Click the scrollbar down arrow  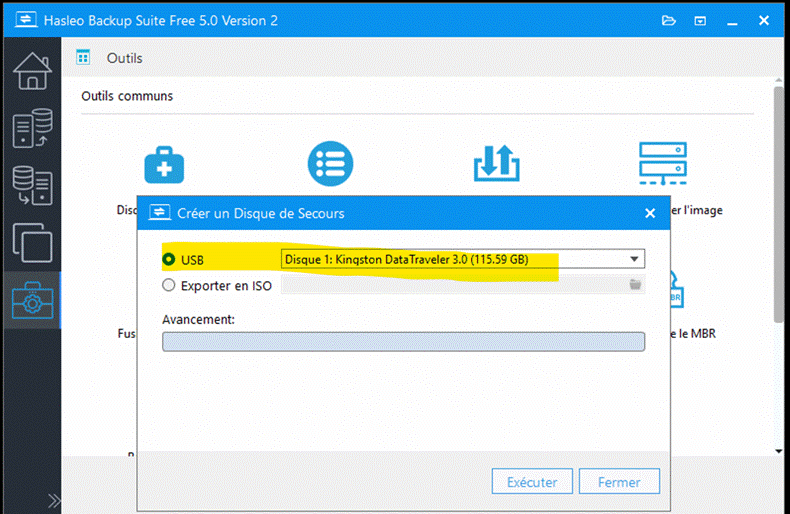tap(779, 451)
